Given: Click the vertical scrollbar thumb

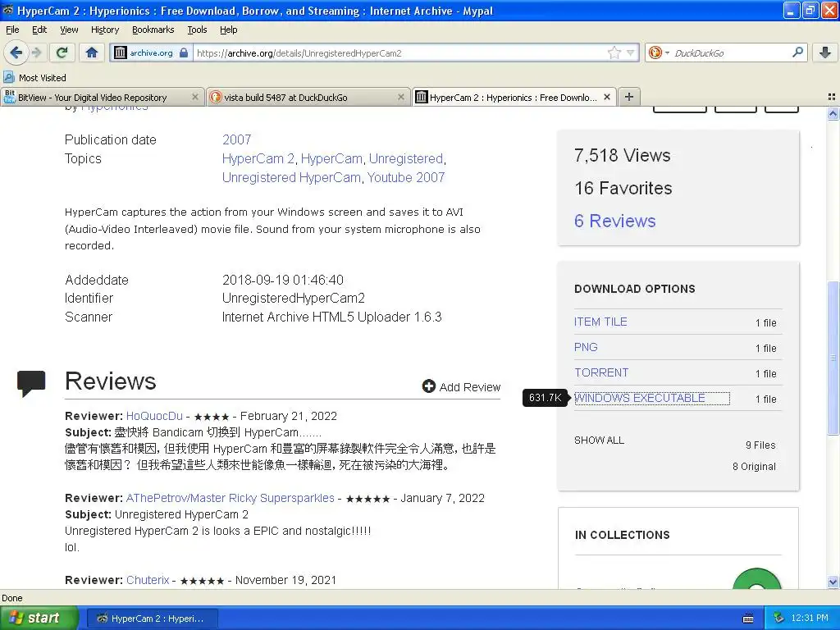Looking at the screenshot, I should [833, 358].
